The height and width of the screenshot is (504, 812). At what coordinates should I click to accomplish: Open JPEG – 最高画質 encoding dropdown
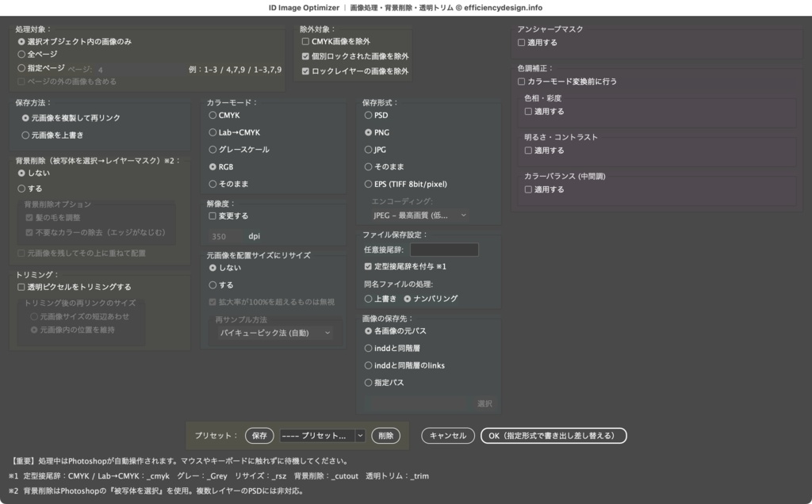pos(419,216)
